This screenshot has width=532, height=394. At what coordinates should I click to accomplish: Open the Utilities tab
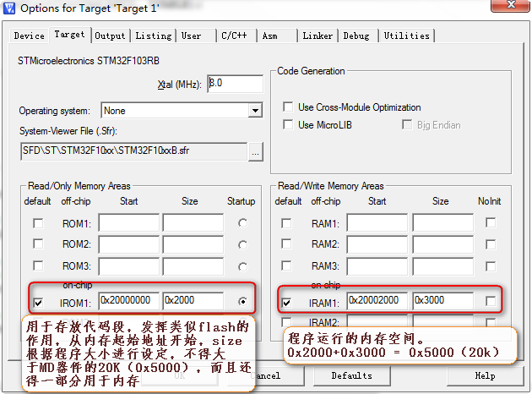pyautogui.click(x=407, y=36)
